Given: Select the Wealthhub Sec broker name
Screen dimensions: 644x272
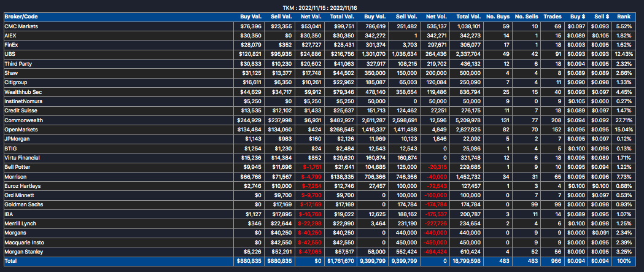Looking at the screenshot, I should point(21,92).
